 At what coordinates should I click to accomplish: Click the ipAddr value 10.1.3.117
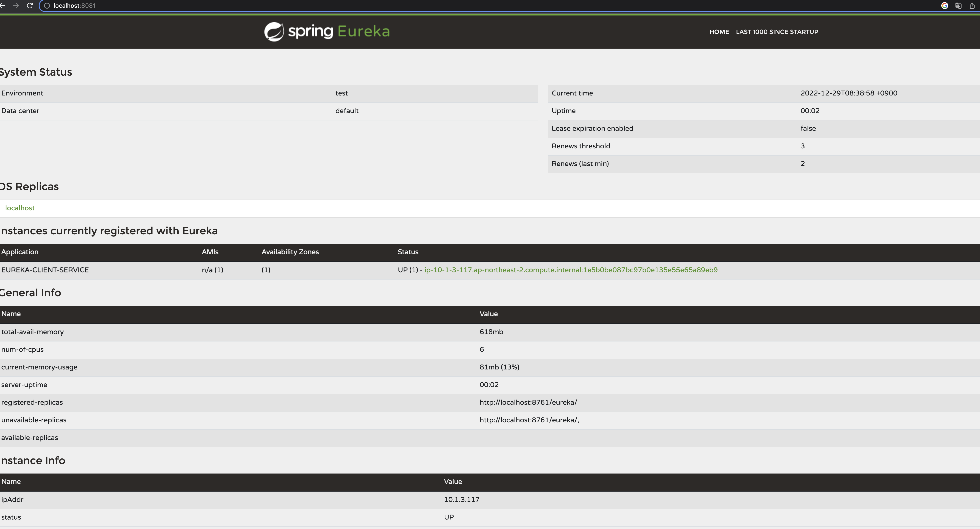click(461, 500)
